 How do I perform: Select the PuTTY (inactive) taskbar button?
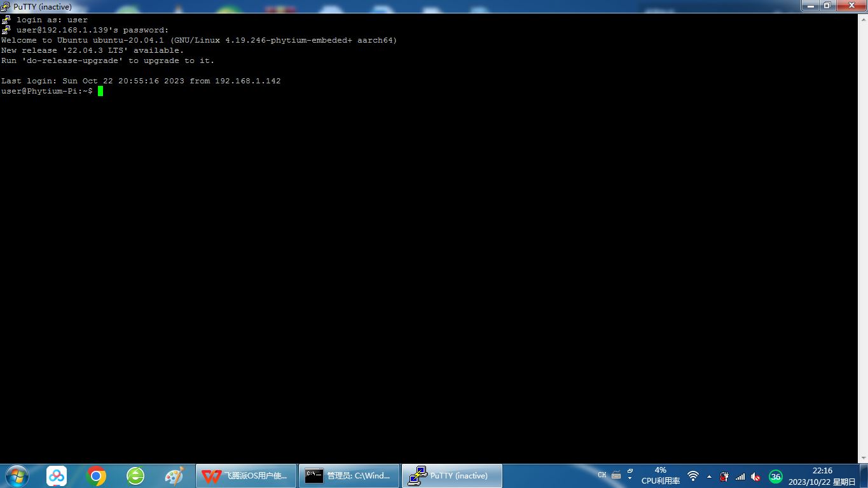coord(451,475)
